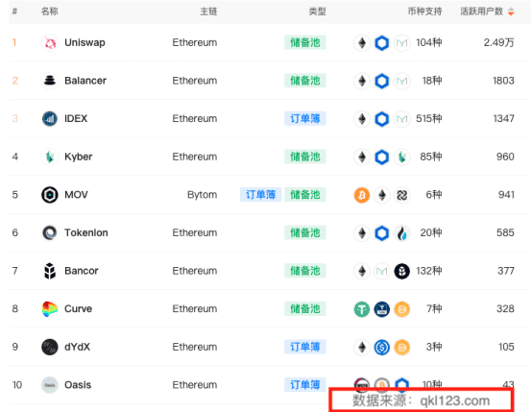
Task: Click the 104种 coin support value
Action: (429, 43)
